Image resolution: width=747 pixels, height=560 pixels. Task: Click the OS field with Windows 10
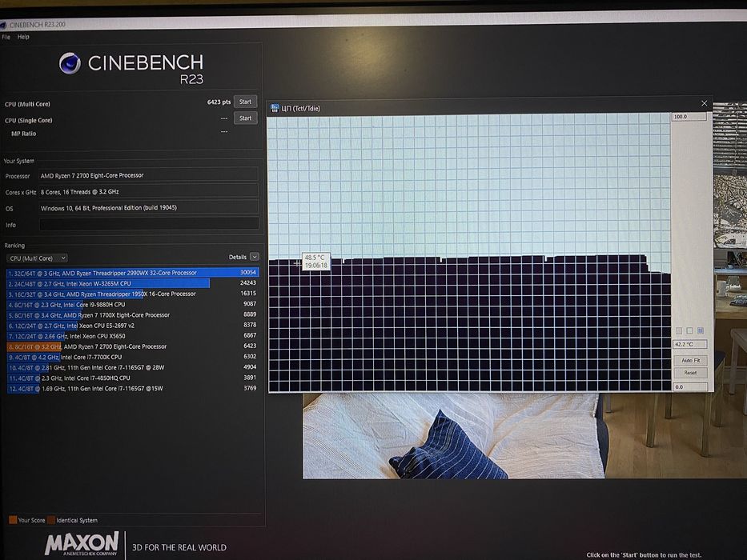tap(149, 208)
